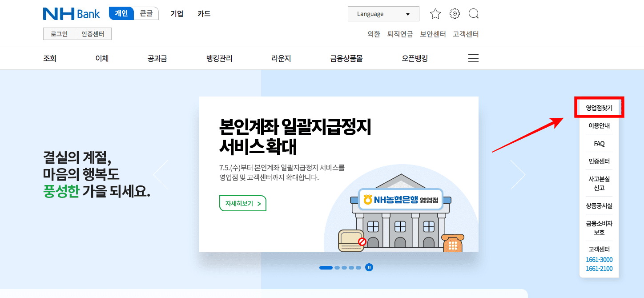Open settings gear icon in header
This screenshot has width=644, height=298.
pyautogui.click(x=455, y=14)
